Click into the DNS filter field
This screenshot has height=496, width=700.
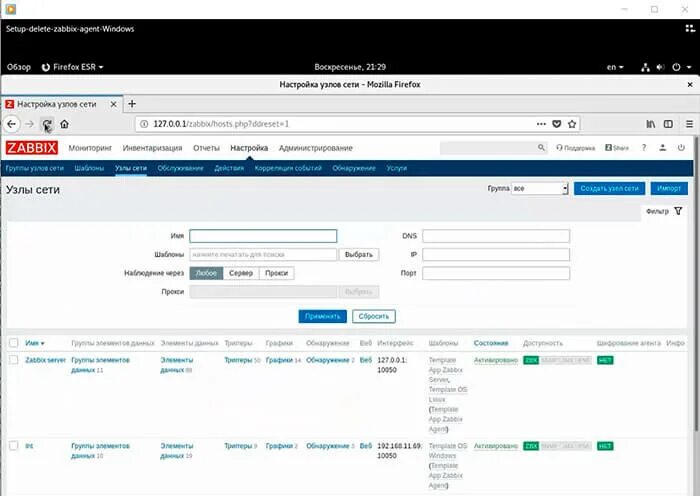496,236
